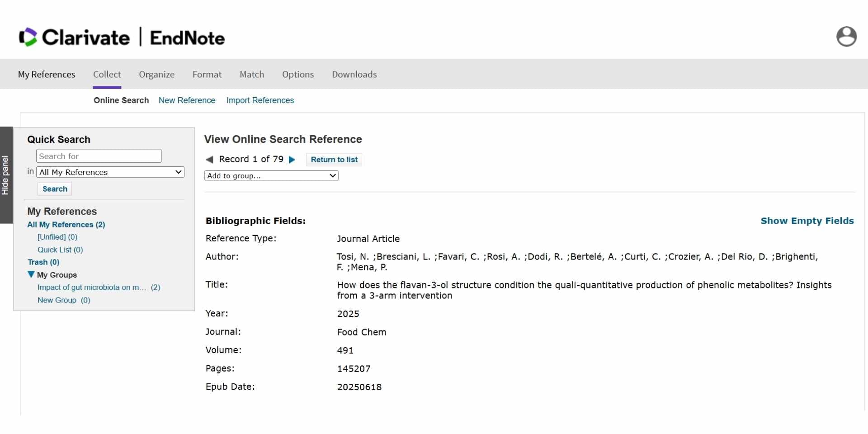The image size is (868, 434).
Task: Show Empty Fields for this reference
Action: (x=807, y=221)
